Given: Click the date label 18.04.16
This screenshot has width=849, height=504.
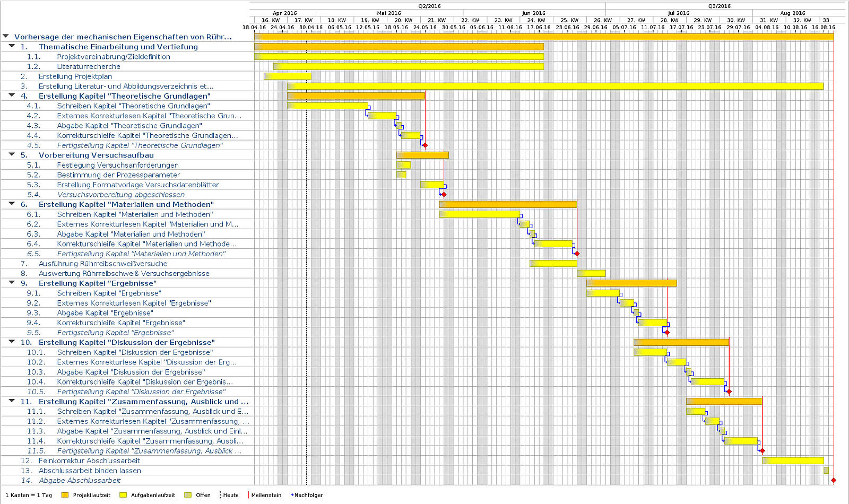Looking at the screenshot, I should click(254, 27).
